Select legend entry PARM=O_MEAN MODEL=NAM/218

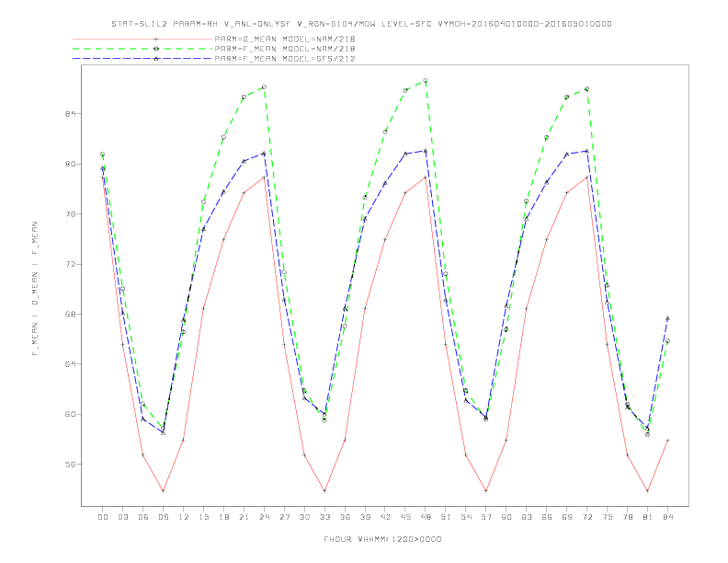[285, 39]
